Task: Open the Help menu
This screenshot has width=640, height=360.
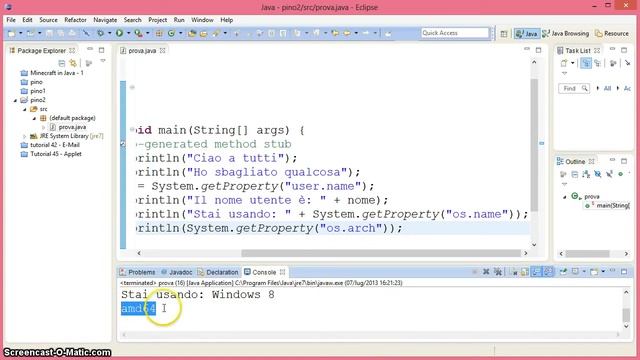Action: pyautogui.click(x=227, y=20)
